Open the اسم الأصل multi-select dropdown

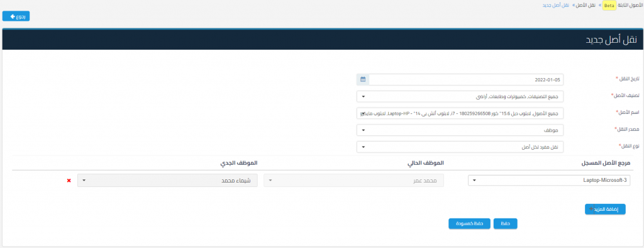click(x=460, y=113)
